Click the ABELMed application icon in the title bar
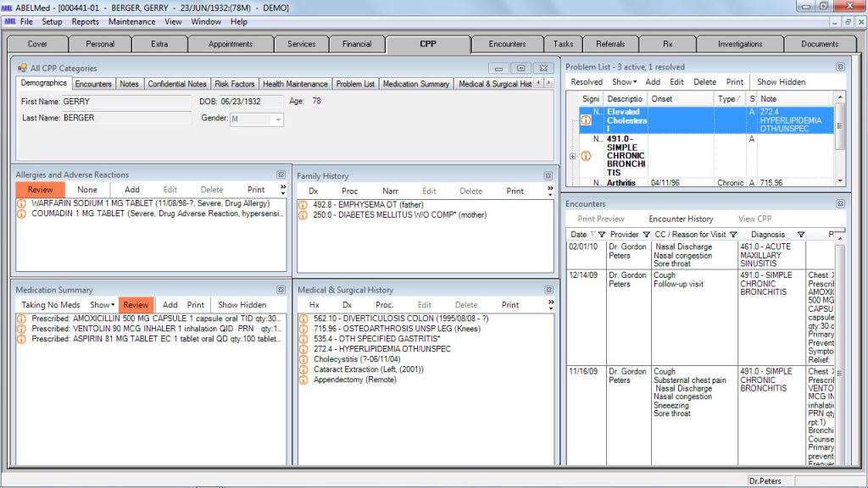 pos(7,7)
